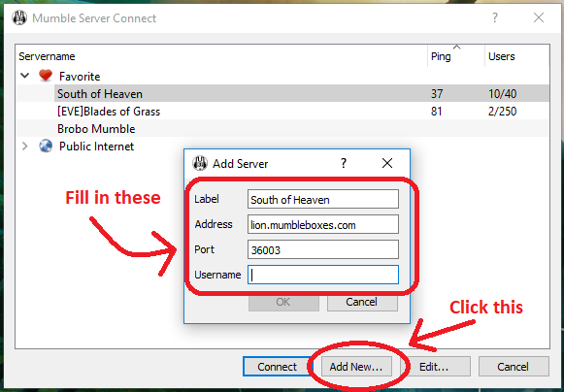Viewport: 564px width, 392px height.
Task: Click the globe Public Internet icon
Action: point(46,146)
